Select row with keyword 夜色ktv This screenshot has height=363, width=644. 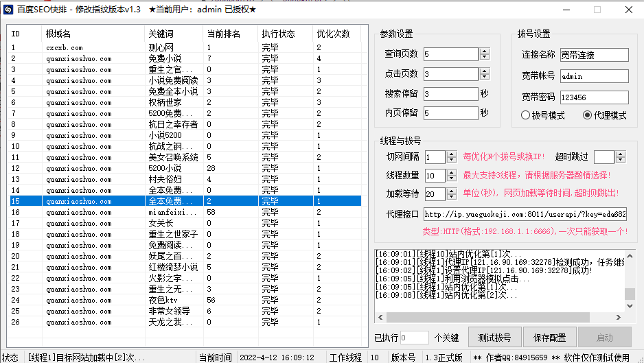pyautogui.click(x=185, y=300)
